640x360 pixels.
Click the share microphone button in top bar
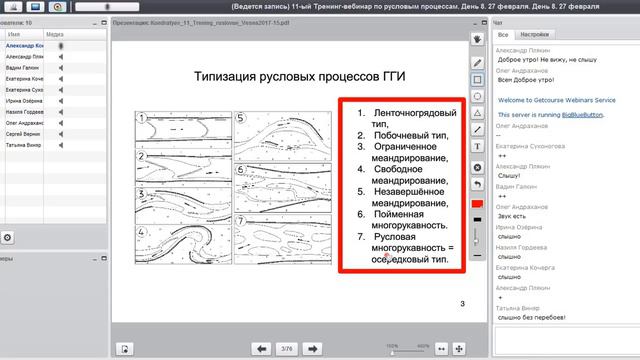[x=13, y=7]
